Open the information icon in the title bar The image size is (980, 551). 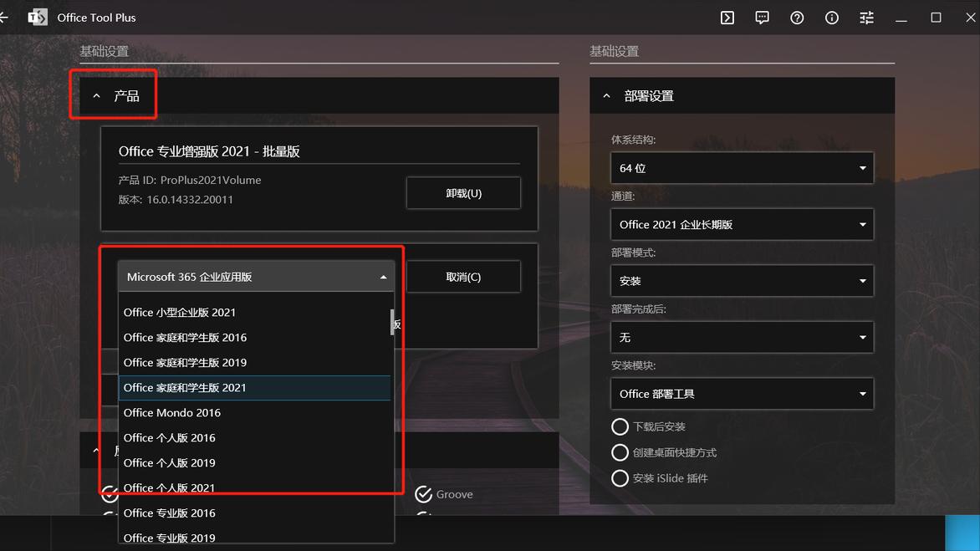pyautogui.click(x=831, y=17)
